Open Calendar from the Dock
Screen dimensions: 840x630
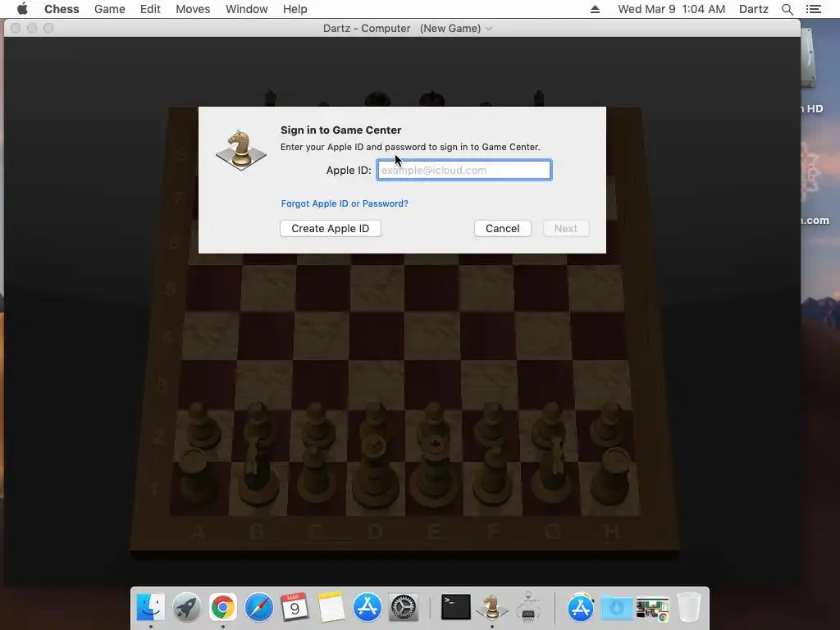[x=294, y=607]
